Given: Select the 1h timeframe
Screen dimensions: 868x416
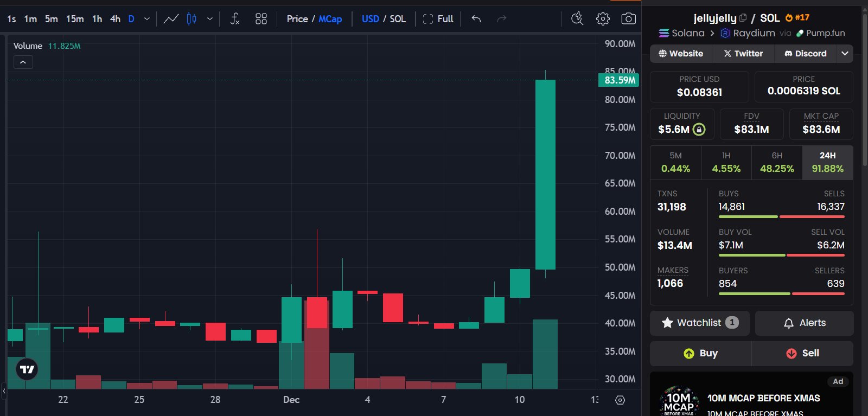Looking at the screenshot, I should pyautogui.click(x=97, y=19).
